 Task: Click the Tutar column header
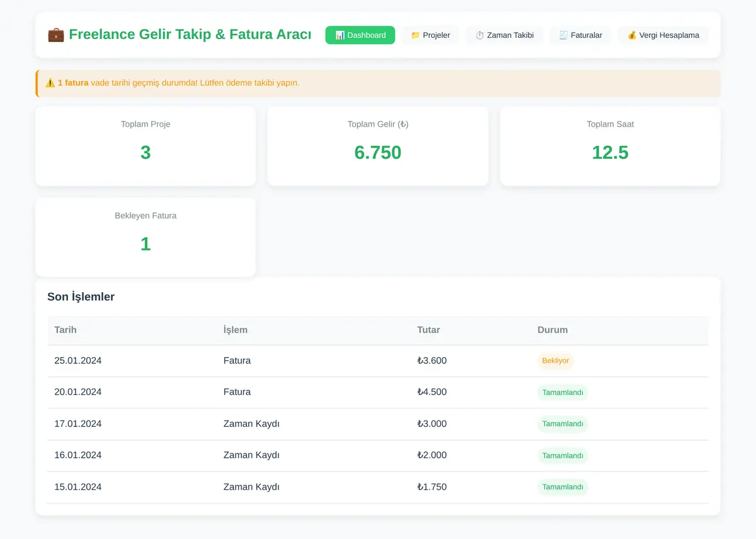pyautogui.click(x=428, y=330)
